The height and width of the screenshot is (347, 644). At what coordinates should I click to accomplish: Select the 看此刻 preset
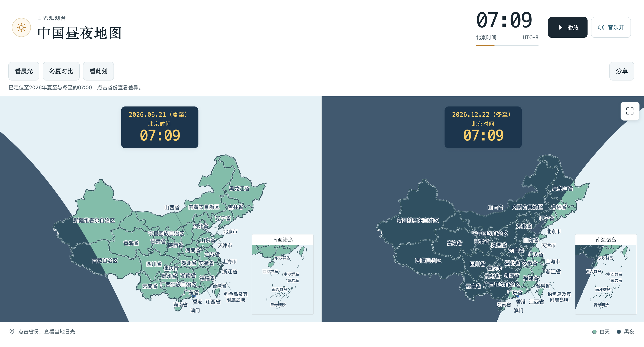pos(98,71)
